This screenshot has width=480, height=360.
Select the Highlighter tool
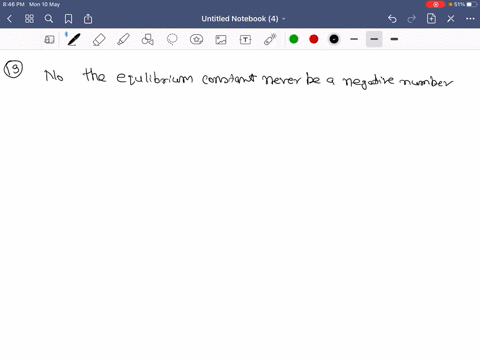pos(123,39)
